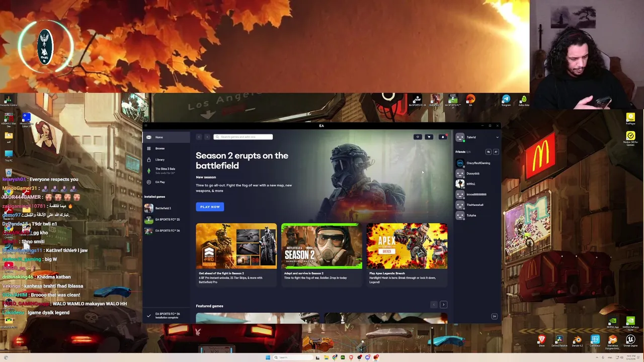Open the Marvelous Designer desktop shortcut
The width and height of the screenshot is (644, 362).
(x=613, y=342)
